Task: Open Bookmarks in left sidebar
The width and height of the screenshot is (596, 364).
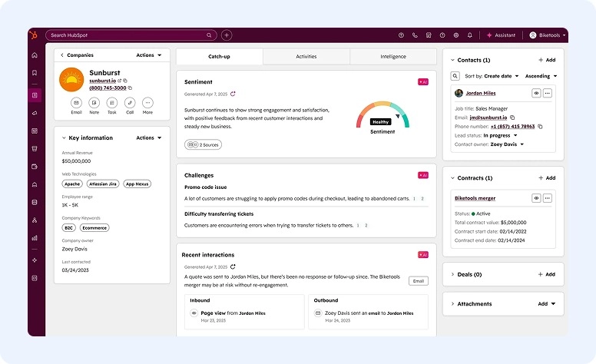Action: (x=35, y=73)
